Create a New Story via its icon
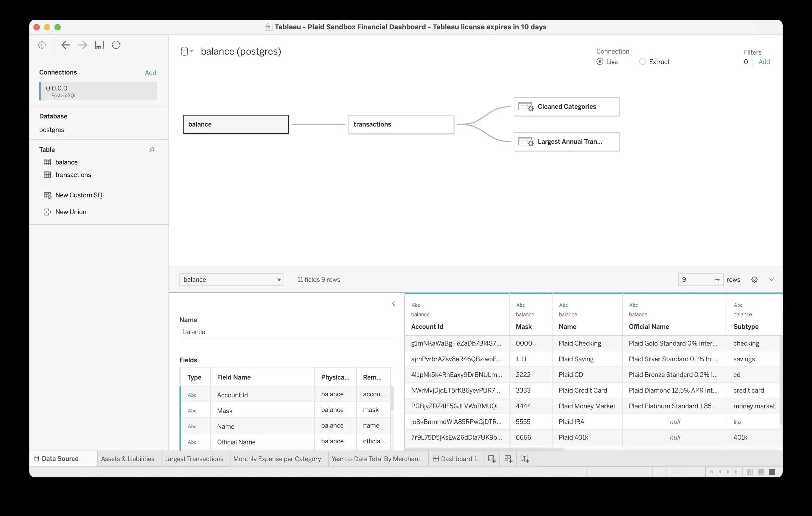Image resolution: width=812 pixels, height=516 pixels. pos(525,458)
